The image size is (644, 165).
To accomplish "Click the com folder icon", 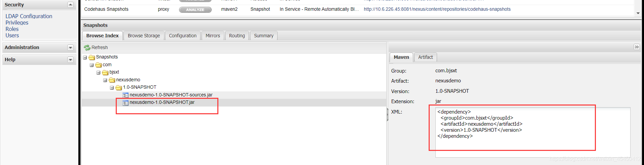I will [99, 65].
